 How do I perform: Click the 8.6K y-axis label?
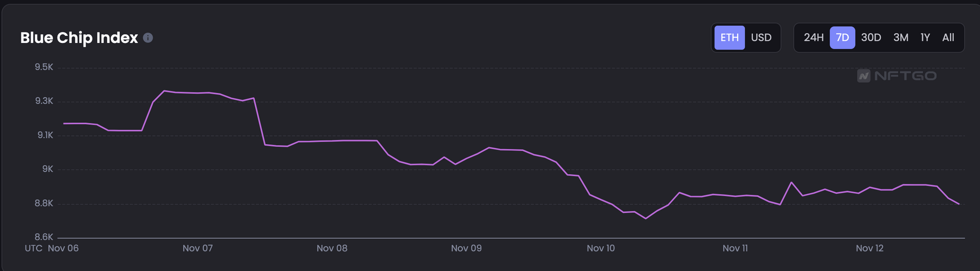[x=44, y=237]
